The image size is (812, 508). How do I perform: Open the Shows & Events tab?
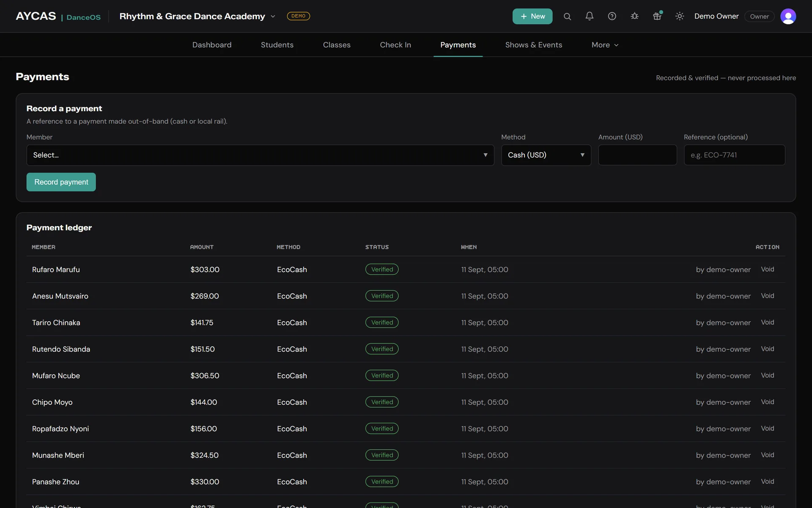click(x=534, y=45)
